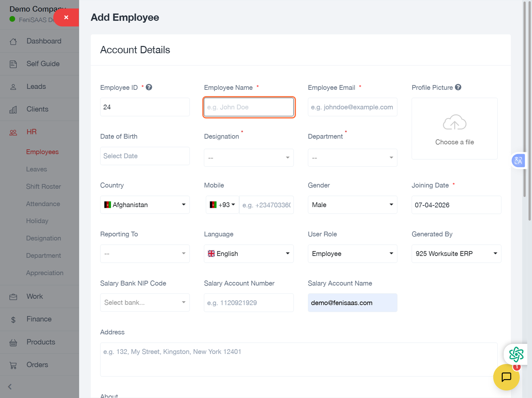Close the panel with red X button
Screen dimensions: 532x398
point(66,17)
